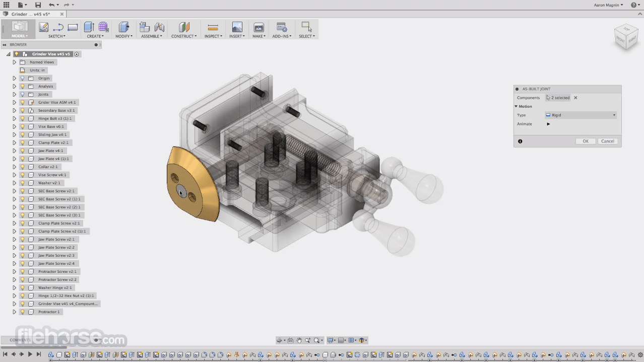Open the ASSEMBLE menu
Viewport: 644px width, 362px height.
(x=152, y=36)
